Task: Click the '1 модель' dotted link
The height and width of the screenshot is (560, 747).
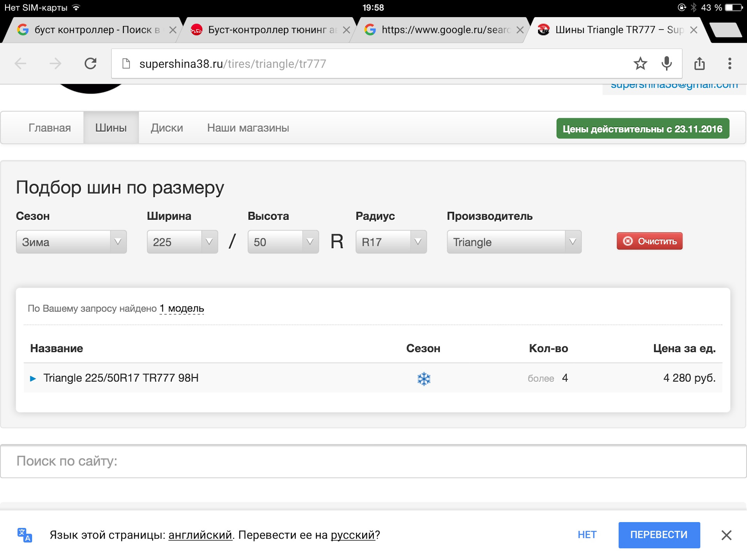Action: click(x=182, y=308)
